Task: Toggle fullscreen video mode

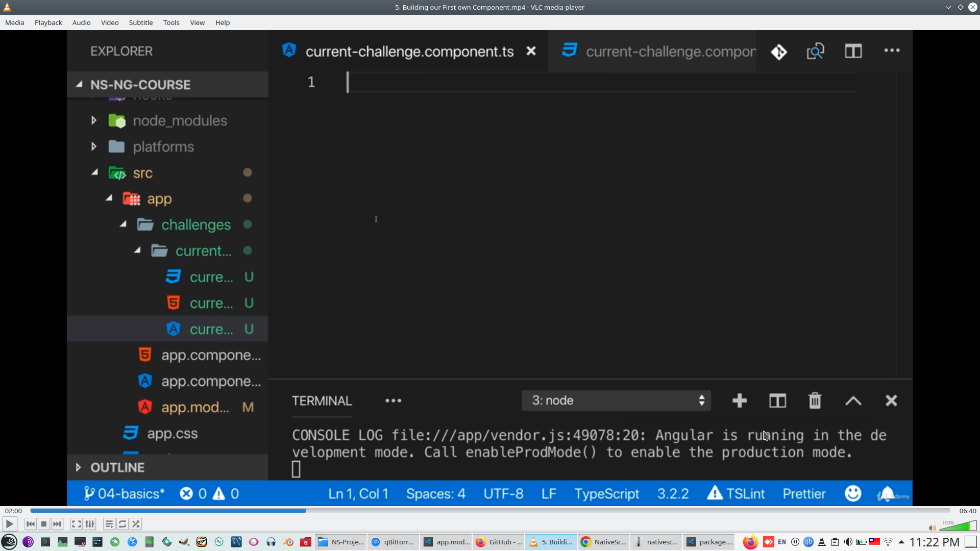Action: 76,524
